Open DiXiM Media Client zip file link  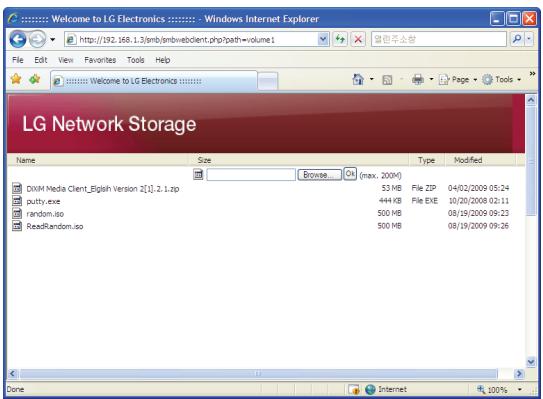point(103,189)
